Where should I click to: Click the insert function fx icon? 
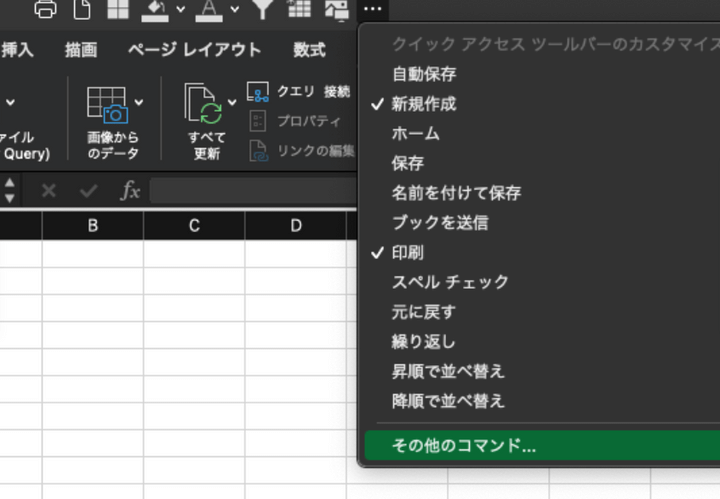click(x=130, y=191)
